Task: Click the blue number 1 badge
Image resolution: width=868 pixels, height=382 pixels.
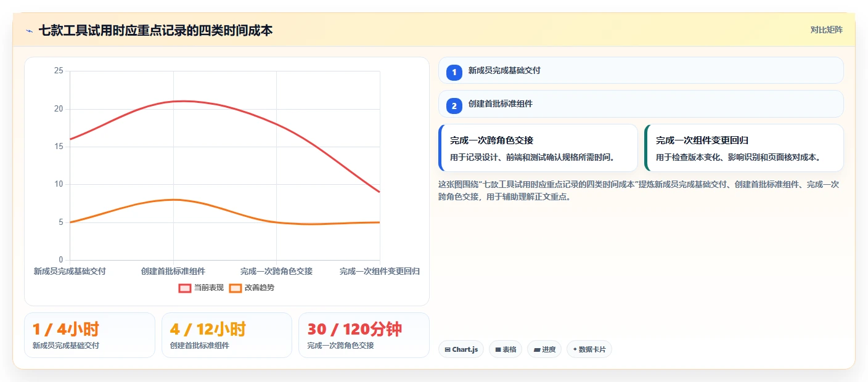Action: (x=454, y=72)
